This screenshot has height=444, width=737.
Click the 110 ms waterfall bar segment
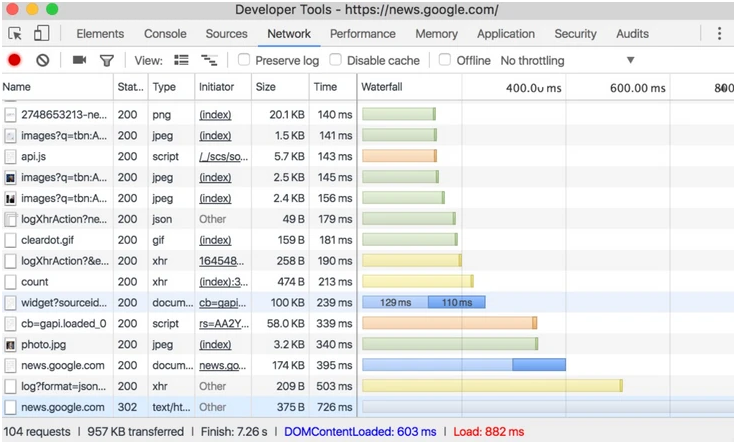tap(457, 303)
